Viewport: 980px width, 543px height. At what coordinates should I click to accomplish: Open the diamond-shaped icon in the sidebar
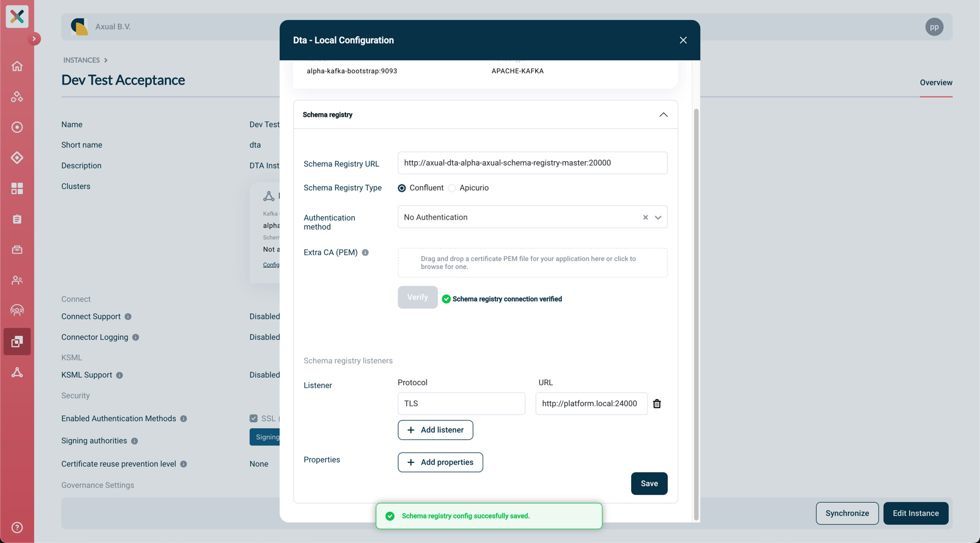17,158
